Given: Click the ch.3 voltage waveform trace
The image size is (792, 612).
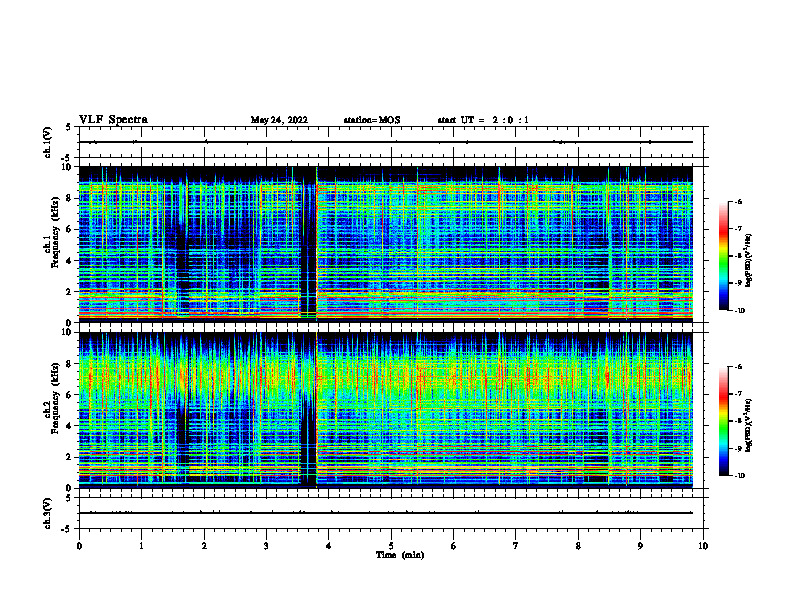Looking at the screenshot, I should pos(386,513).
